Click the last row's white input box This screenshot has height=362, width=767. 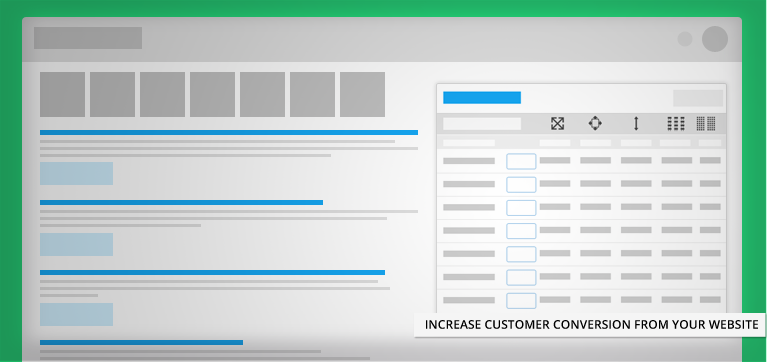click(521, 300)
